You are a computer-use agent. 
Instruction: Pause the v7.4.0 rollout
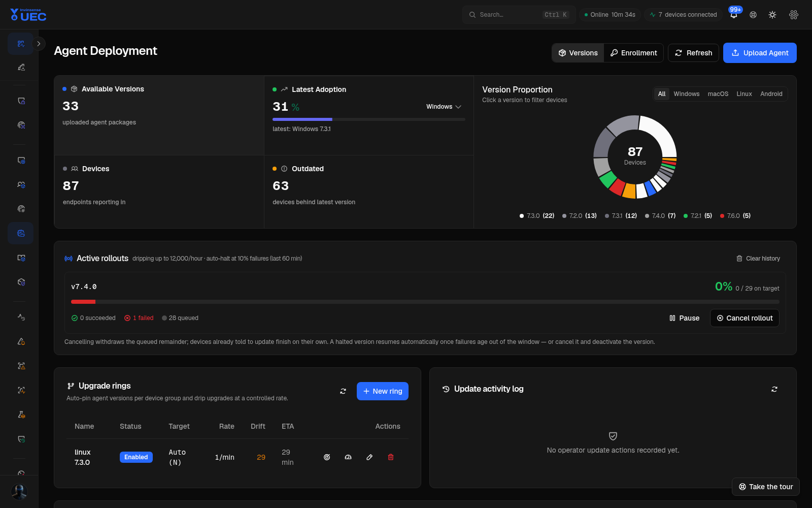pos(684,318)
